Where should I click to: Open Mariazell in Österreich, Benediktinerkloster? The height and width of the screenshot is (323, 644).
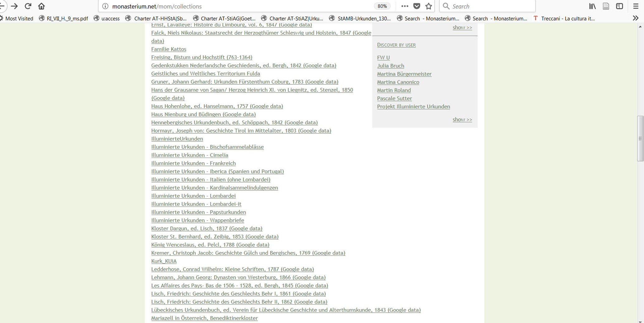pos(204,318)
